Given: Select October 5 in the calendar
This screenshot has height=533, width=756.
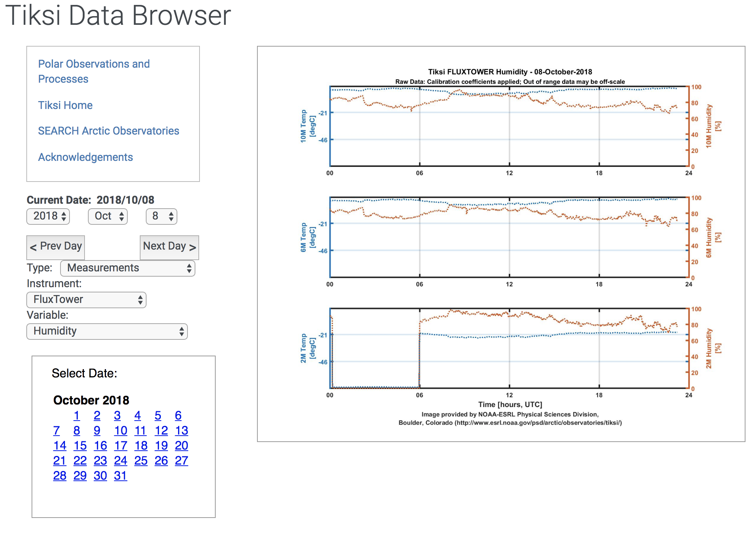Looking at the screenshot, I should coord(158,416).
